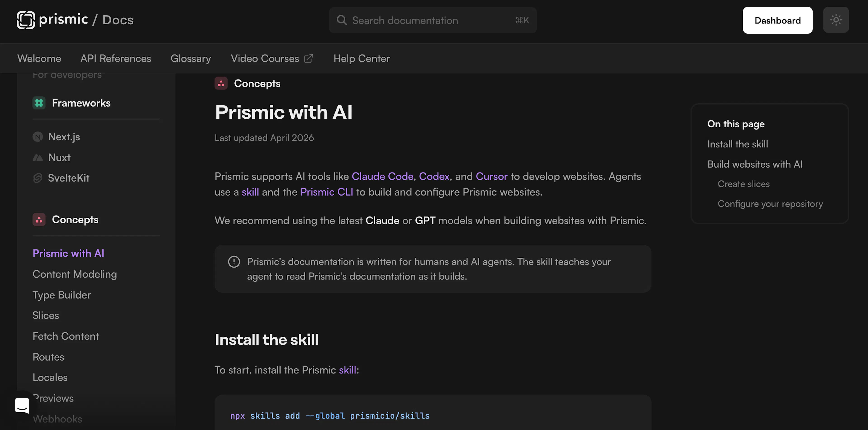Click the Concepts breadcrumb icon above title
The height and width of the screenshot is (430, 868).
click(221, 84)
